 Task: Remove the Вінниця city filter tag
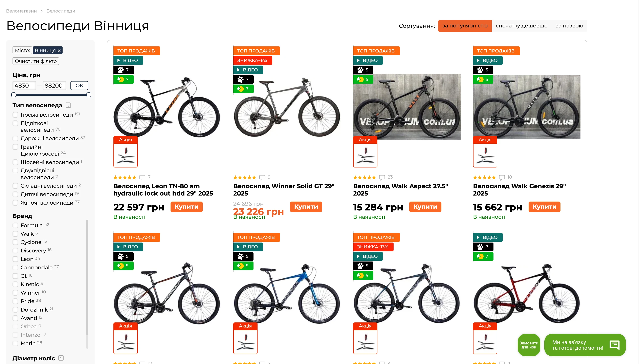tap(59, 51)
